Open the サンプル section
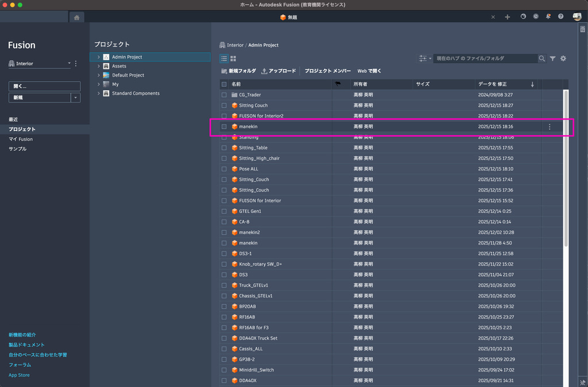The image size is (588, 387). pyautogui.click(x=17, y=149)
